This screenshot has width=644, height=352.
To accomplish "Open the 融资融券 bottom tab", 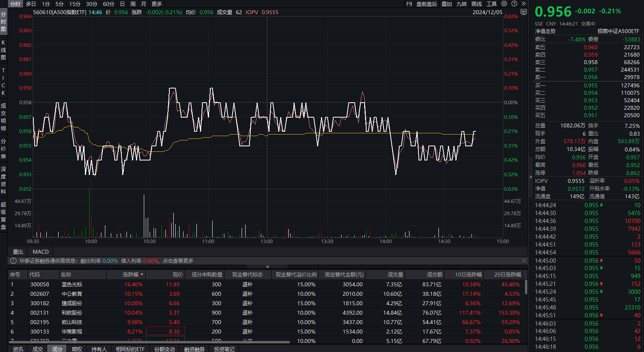I will pos(194,349).
